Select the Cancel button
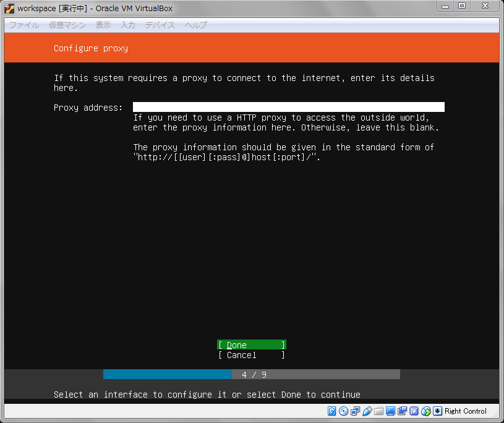This screenshot has width=504, height=423. tap(251, 355)
